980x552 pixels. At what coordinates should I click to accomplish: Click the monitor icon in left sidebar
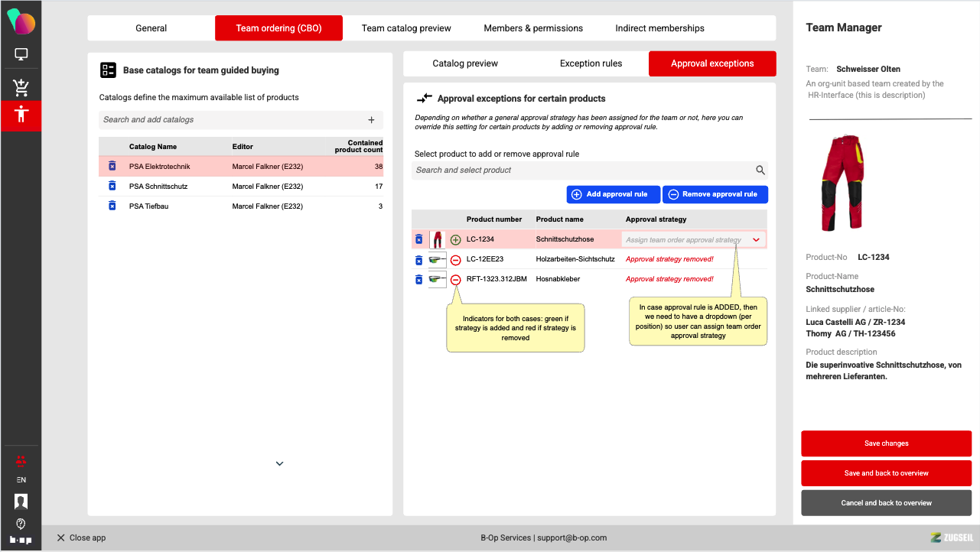[x=21, y=54]
